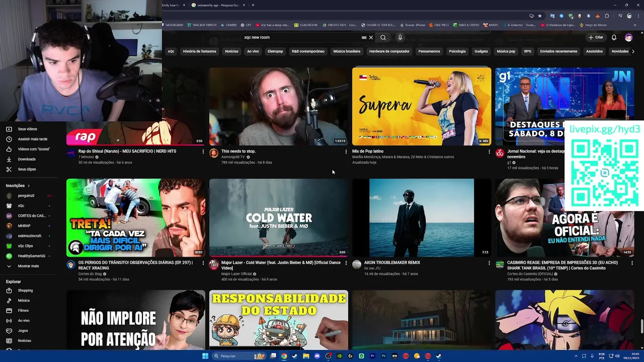Expand the Inscrições section chevron
This screenshot has height=362, width=644.
point(29,186)
